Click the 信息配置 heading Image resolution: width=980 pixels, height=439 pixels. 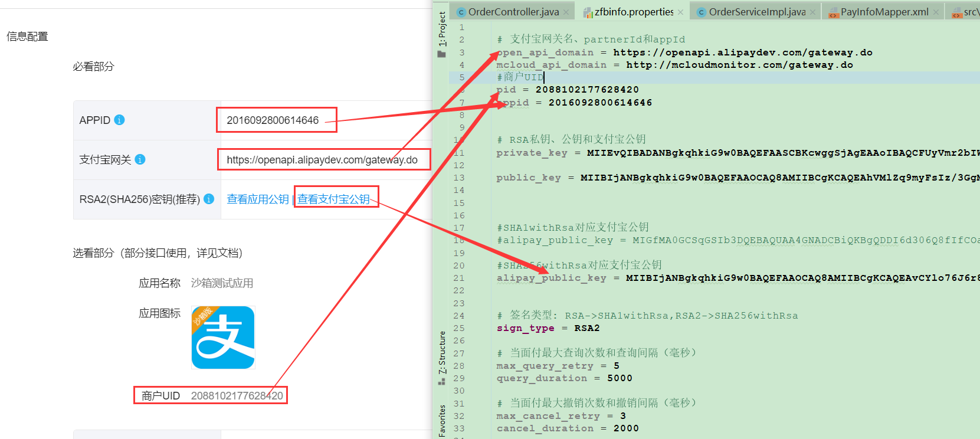coord(27,37)
